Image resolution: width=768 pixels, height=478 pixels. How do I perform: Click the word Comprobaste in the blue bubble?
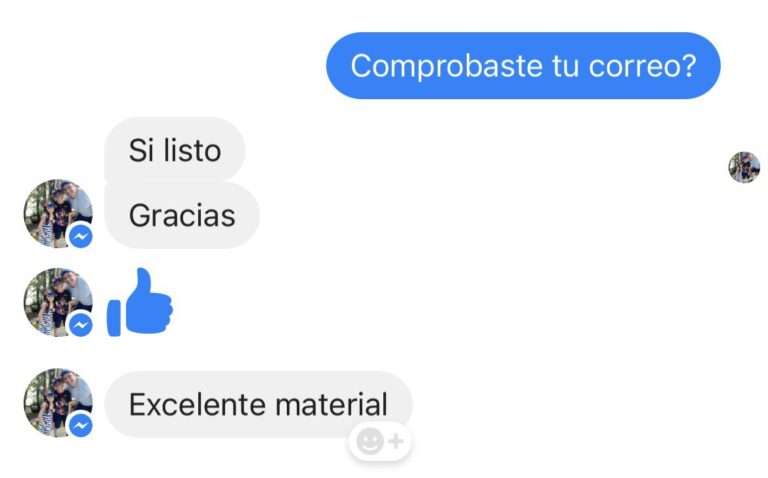click(447, 67)
